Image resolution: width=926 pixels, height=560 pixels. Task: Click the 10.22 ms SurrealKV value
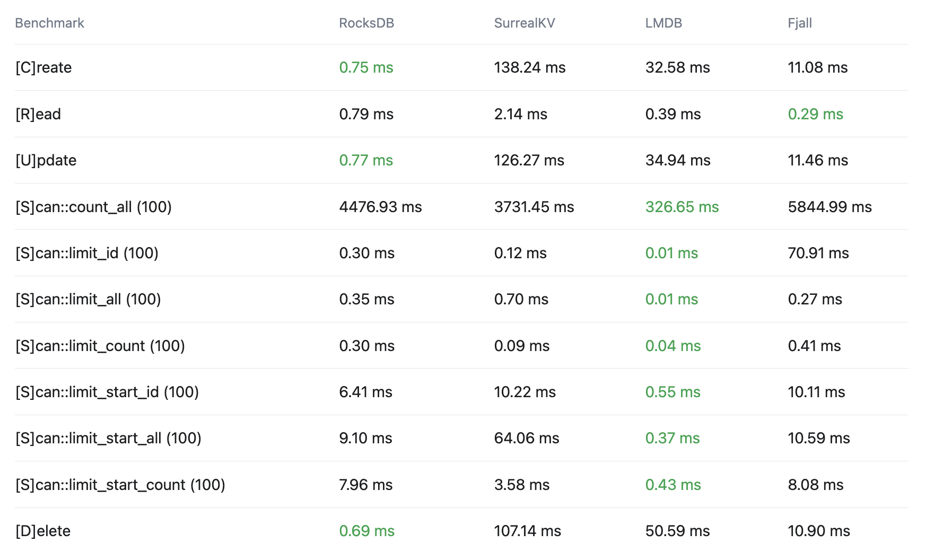click(x=525, y=392)
